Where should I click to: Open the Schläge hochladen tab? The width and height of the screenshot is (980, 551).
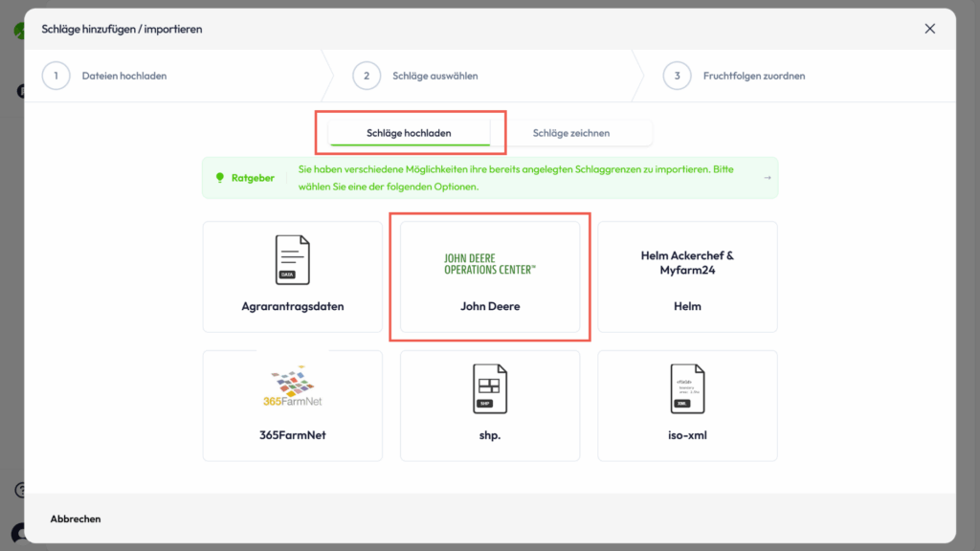click(409, 133)
